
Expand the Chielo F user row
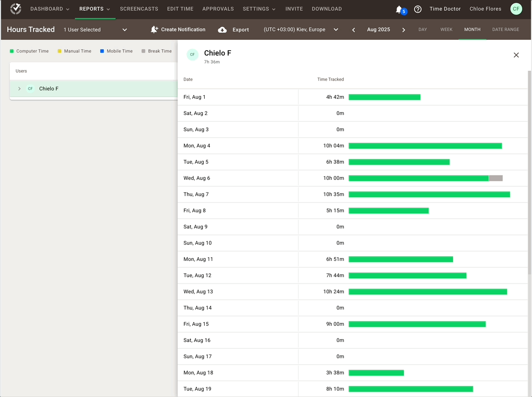(19, 88)
